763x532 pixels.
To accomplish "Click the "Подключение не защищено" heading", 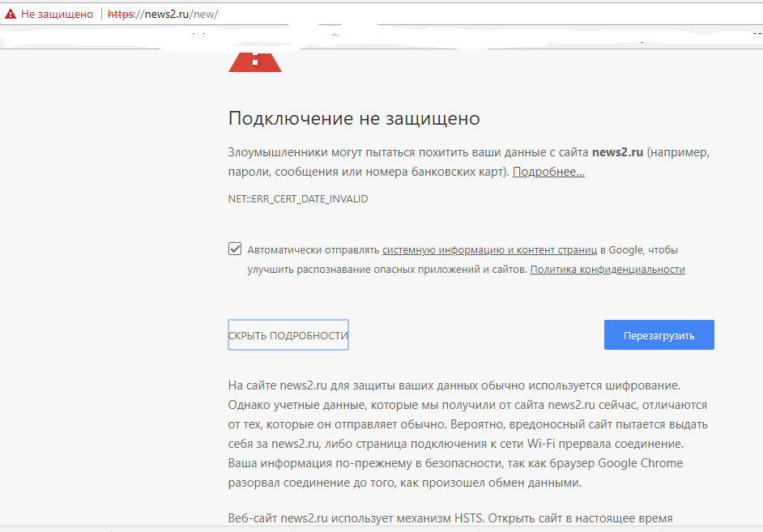I will coord(354,119).
